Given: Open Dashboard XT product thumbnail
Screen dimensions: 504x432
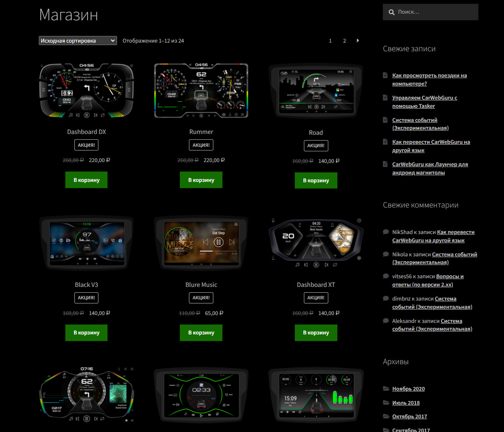Looking at the screenshot, I should [316, 243].
